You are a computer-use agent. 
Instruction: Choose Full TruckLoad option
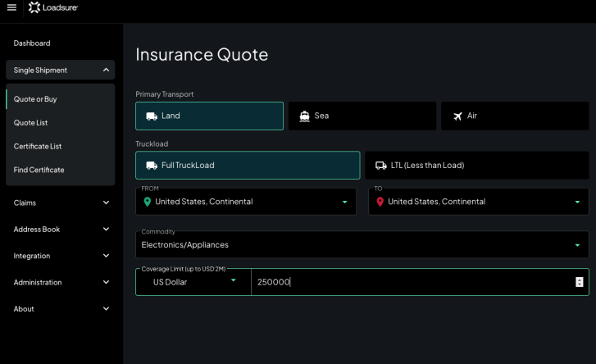(x=247, y=165)
